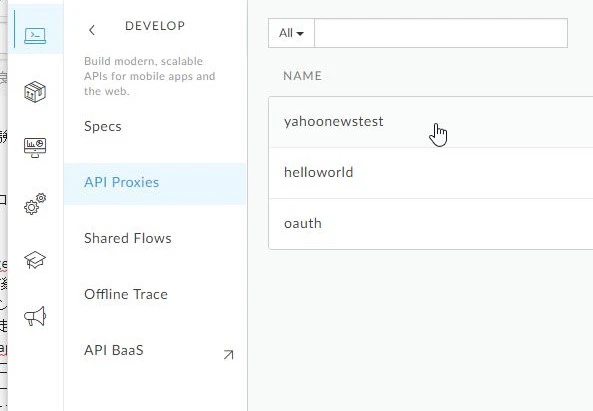Image resolution: width=593 pixels, height=411 pixels.
Task: Collapse Develop menu with back chevron
Action: (92, 30)
